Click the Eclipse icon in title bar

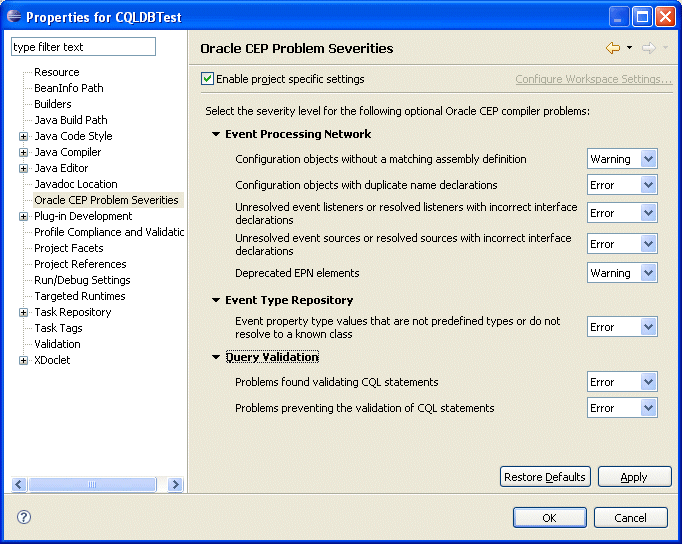pyautogui.click(x=14, y=16)
